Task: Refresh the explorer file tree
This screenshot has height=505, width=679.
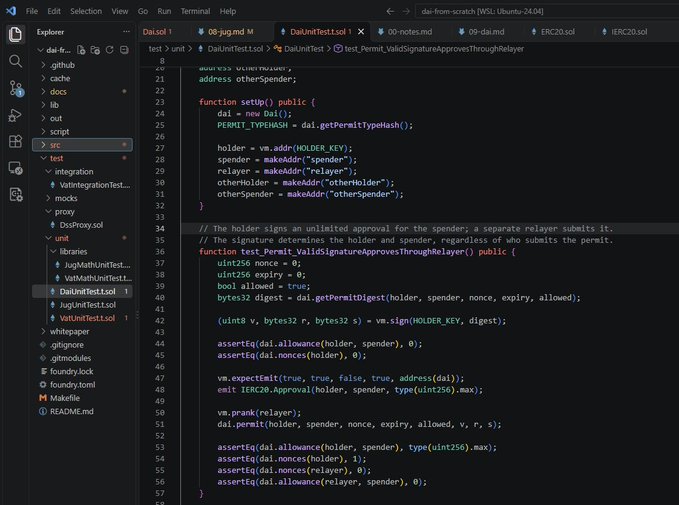Action: [110, 50]
